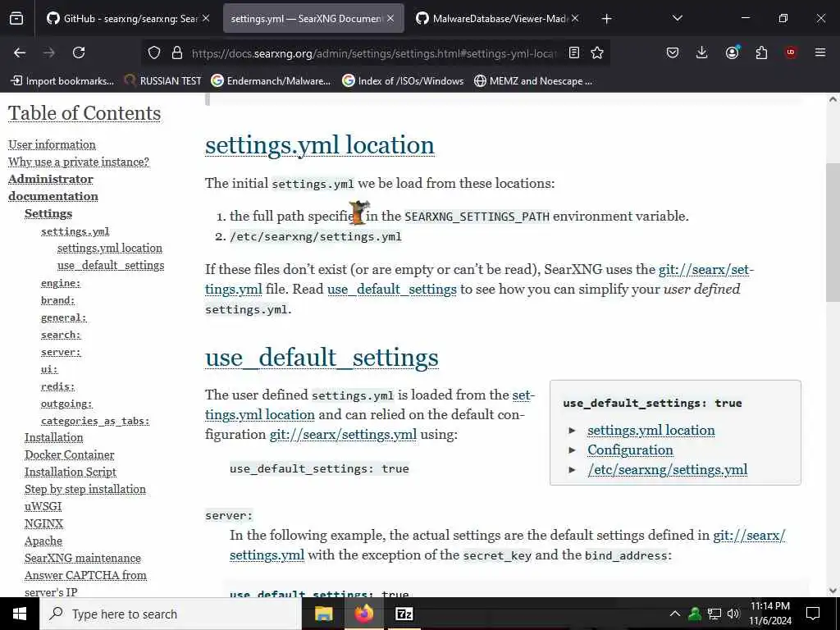Open uWSGI link in sidebar
The height and width of the screenshot is (630, 840).
[43, 506]
